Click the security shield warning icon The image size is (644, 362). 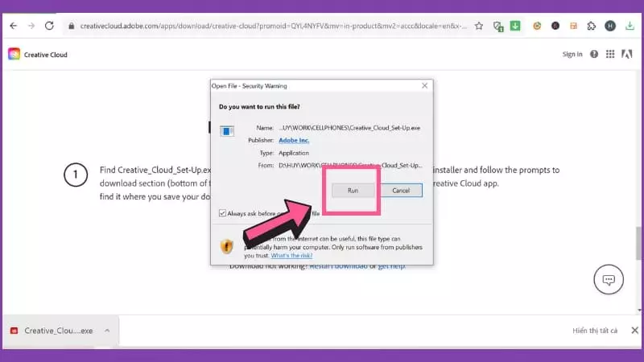point(227,246)
